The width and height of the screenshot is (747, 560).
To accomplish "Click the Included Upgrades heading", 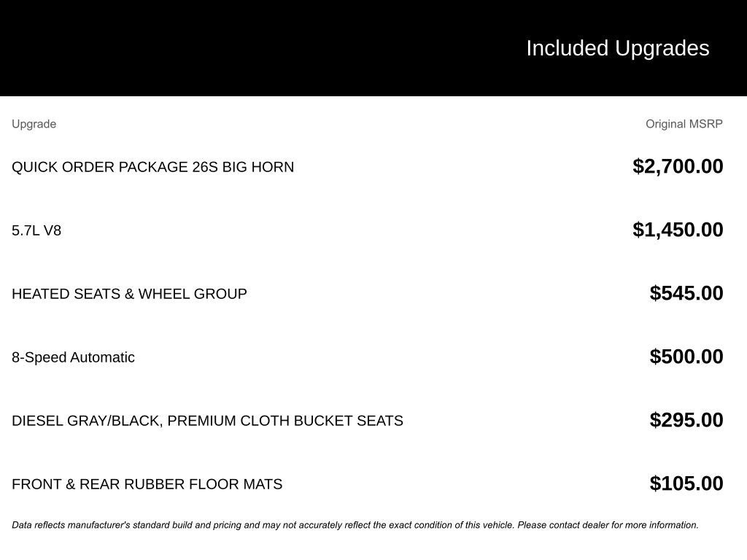I will (617, 48).
